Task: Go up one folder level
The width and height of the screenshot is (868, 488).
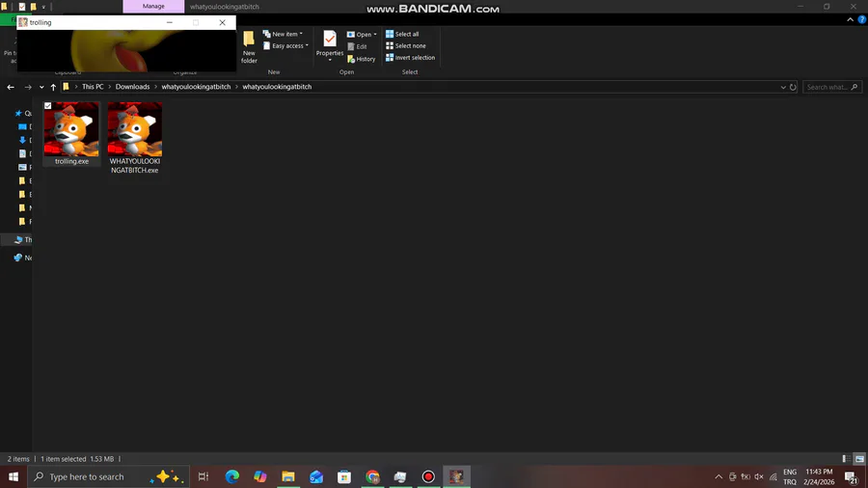Action: (x=53, y=87)
